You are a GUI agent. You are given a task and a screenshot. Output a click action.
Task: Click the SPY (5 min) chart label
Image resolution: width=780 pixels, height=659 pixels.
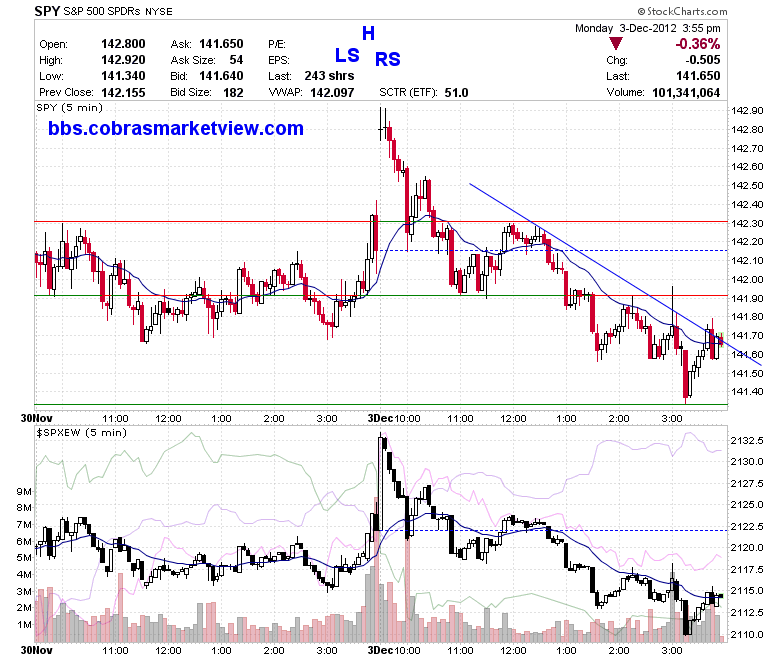pos(70,107)
